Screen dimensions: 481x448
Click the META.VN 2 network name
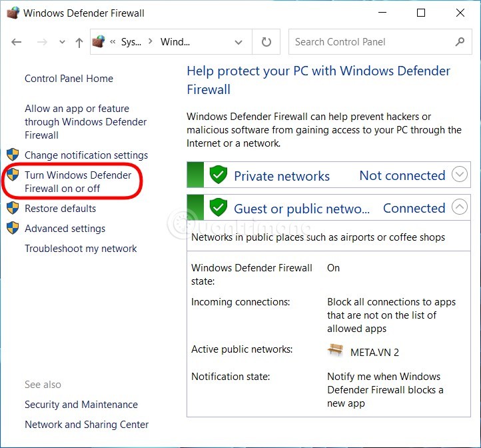(x=374, y=352)
